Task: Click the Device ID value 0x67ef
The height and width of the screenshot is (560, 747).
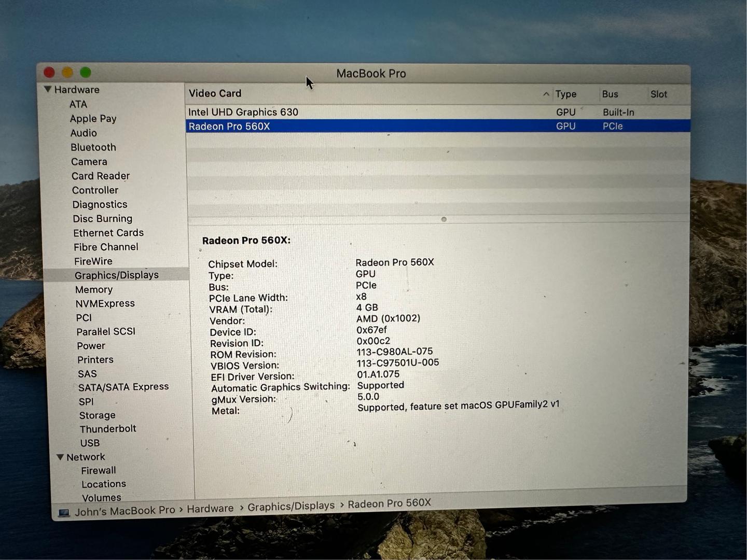Action: pyautogui.click(x=371, y=330)
